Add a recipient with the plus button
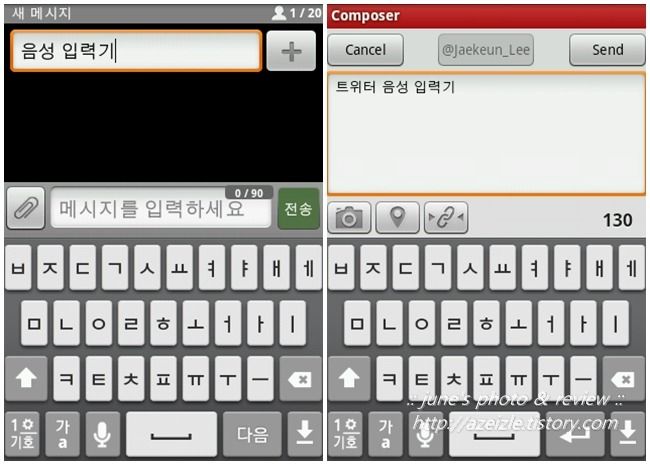 click(x=291, y=51)
